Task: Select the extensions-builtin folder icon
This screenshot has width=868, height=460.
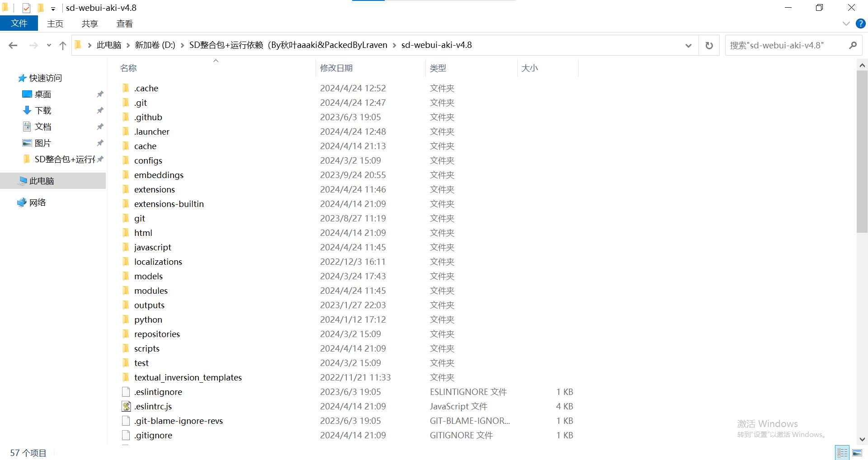Action: [x=126, y=204]
